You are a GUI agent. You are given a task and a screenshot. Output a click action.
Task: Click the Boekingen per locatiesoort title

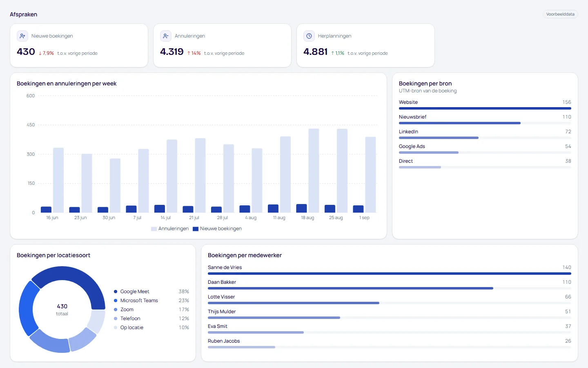pos(53,255)
